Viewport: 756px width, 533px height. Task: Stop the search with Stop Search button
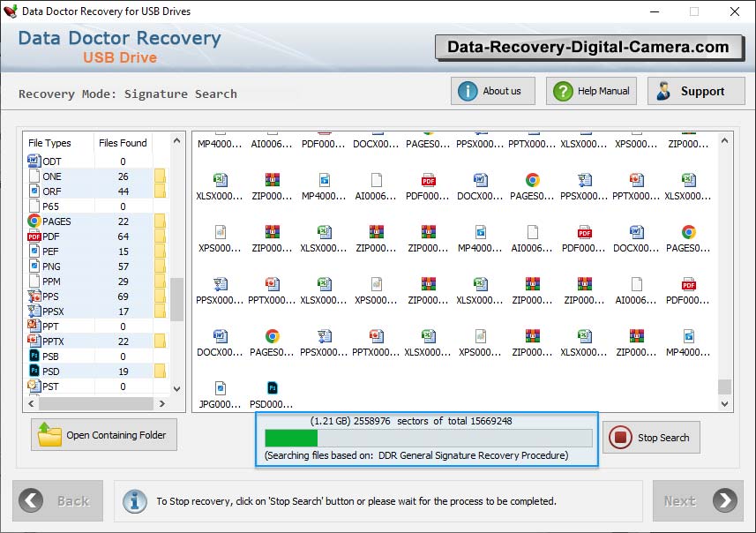click(x=651, y=438)
